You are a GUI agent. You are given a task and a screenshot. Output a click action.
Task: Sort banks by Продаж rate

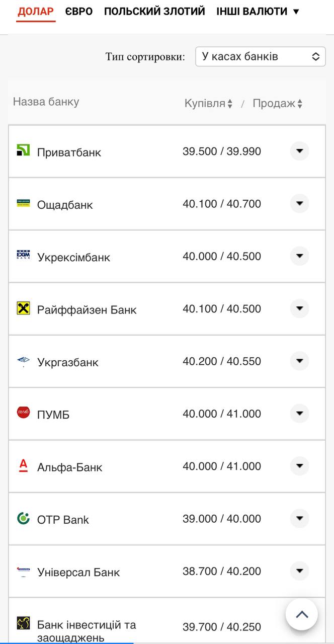click(x=277, y=104)
